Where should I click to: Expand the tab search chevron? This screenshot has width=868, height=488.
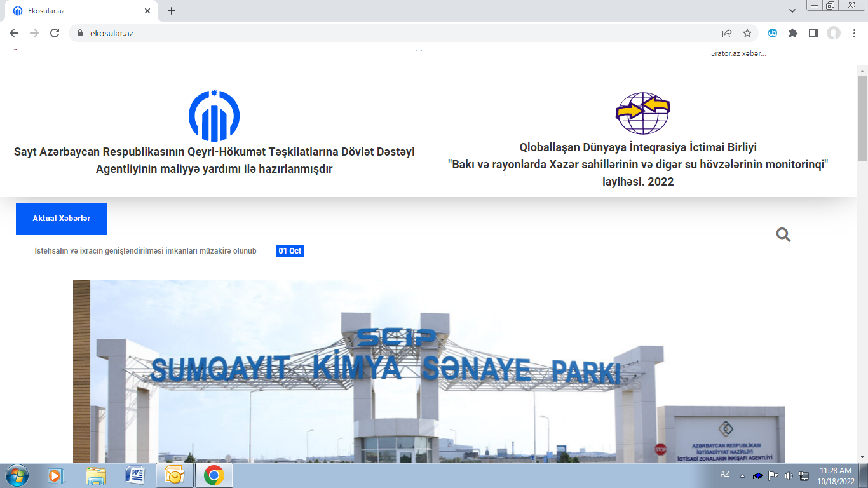[792, 11]
